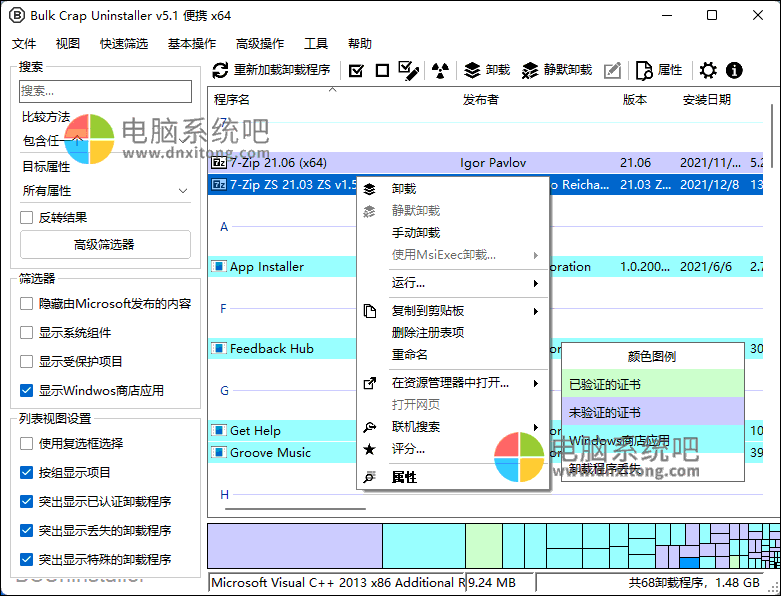The image size is (781, 596).
Task: Click the invert selection toolbar icon
Action: point(408,70)
